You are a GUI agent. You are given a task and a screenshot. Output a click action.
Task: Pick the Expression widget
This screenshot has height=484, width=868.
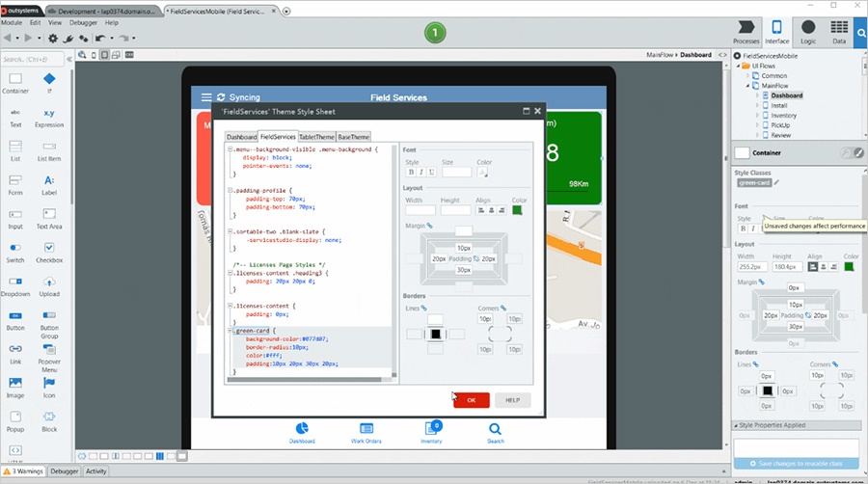(x=49, y=118)
